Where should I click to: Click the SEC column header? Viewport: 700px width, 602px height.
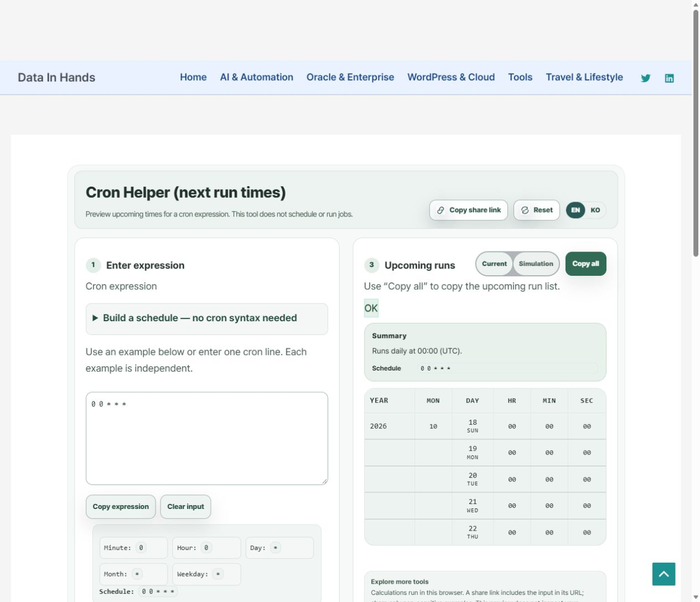pyautogui.click(x=587, y=400)
